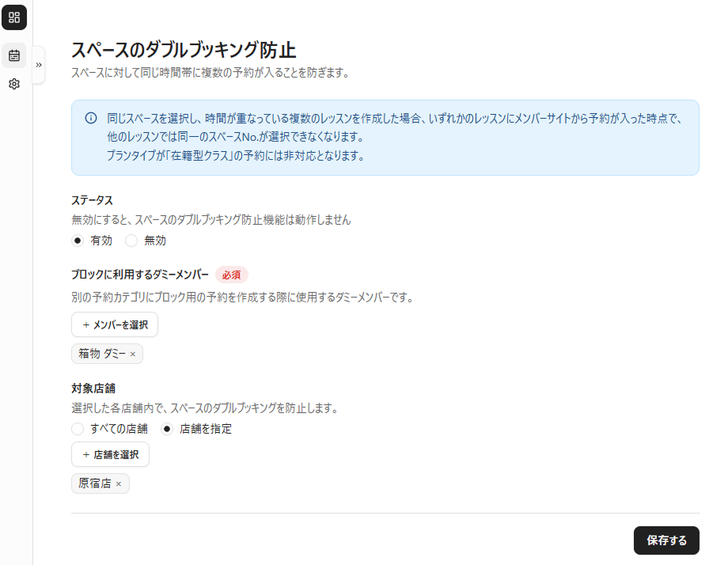Click the info icon in blue notice

coord(91,118)
